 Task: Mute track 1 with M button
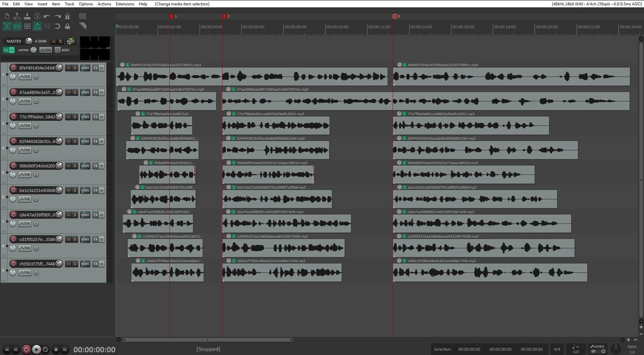(68, 68)
